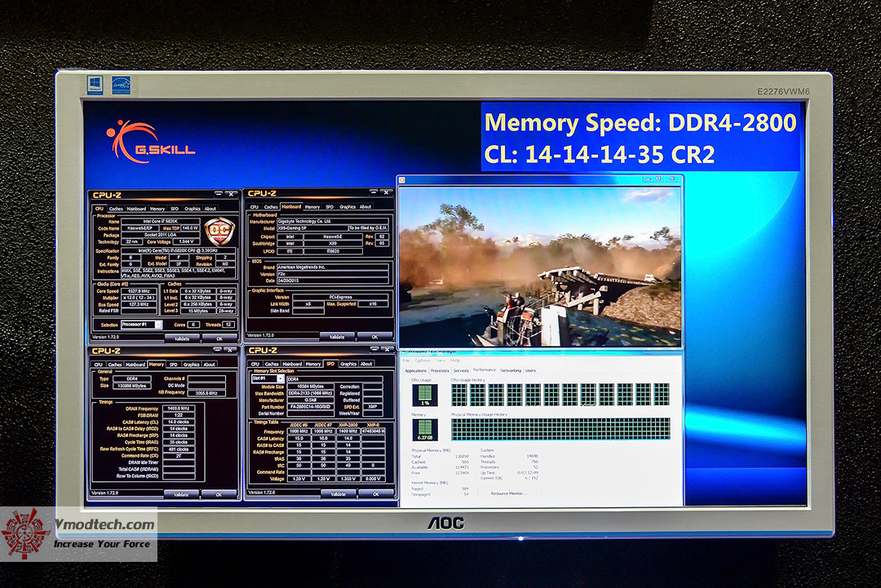
Task: Open Memory tab in CPU-Z processor window
Action: (157, 208)
